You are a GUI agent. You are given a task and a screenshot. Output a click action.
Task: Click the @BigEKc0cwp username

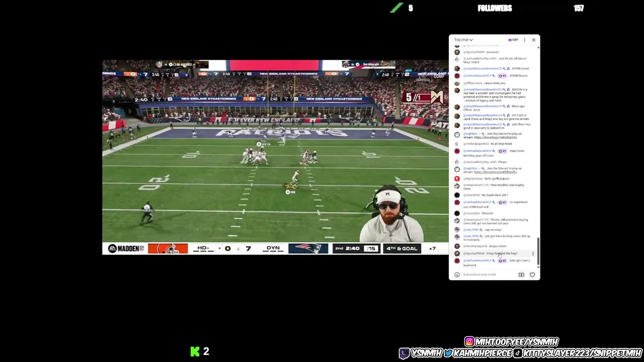472,178
